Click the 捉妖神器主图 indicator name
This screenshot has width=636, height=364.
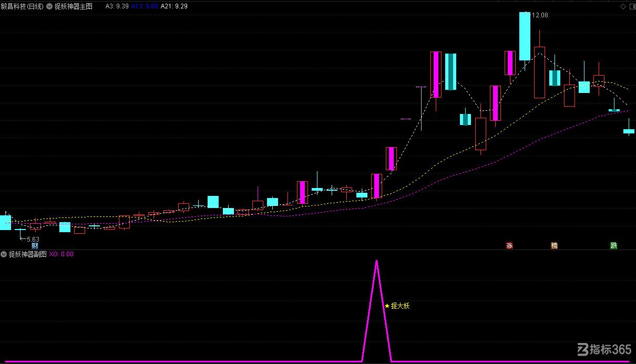73,6
